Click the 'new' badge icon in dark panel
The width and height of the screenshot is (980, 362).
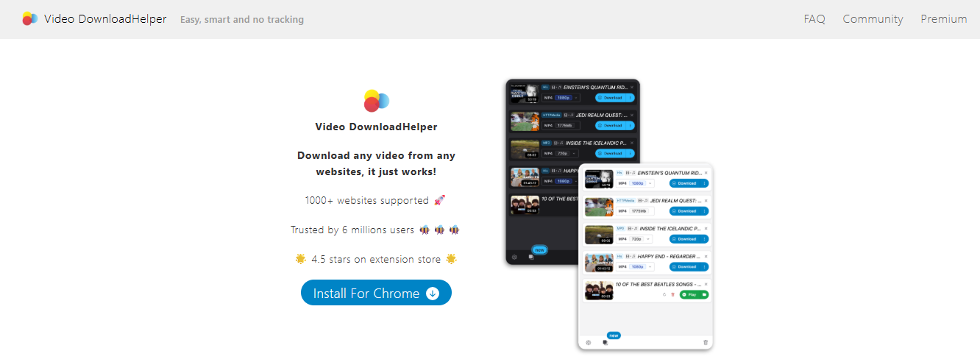[539, 250]
